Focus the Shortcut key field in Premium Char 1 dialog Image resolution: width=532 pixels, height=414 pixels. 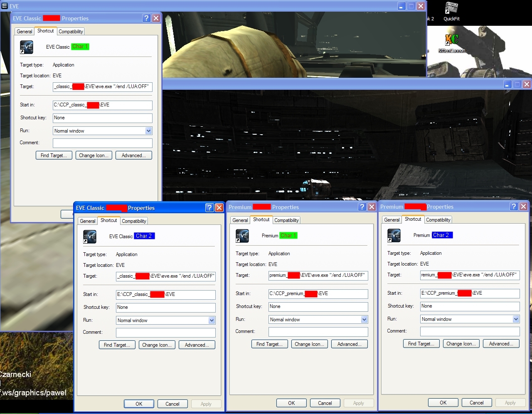pos(318,307)
